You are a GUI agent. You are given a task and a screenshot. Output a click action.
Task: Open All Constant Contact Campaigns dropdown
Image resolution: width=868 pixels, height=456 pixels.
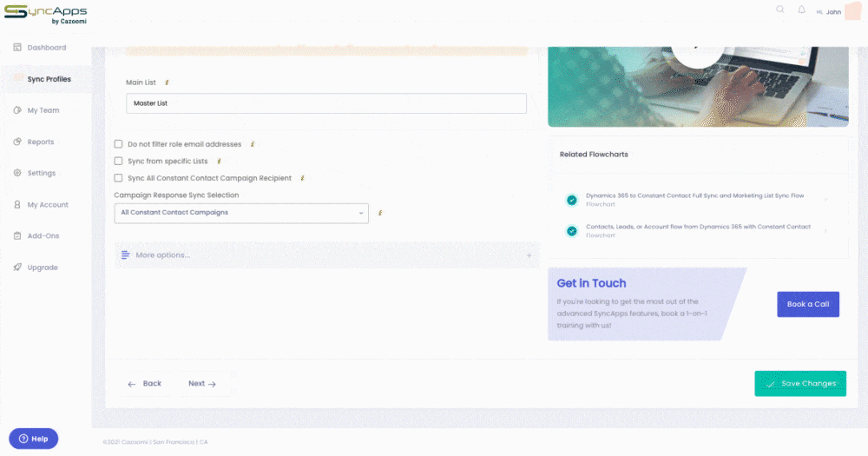[x=241, y=214]
